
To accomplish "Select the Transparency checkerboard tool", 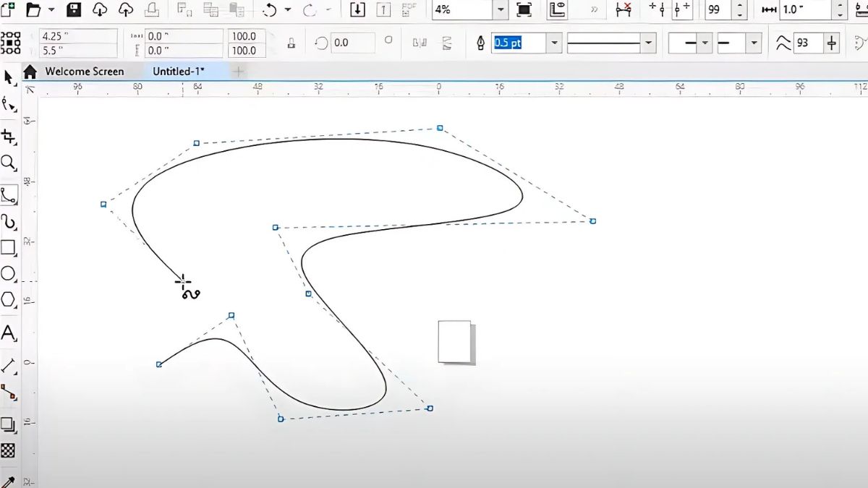I will pos(9,450).
